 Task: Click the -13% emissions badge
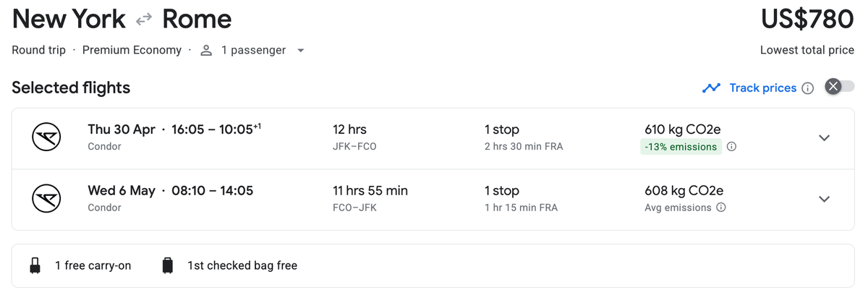(680, 147)
